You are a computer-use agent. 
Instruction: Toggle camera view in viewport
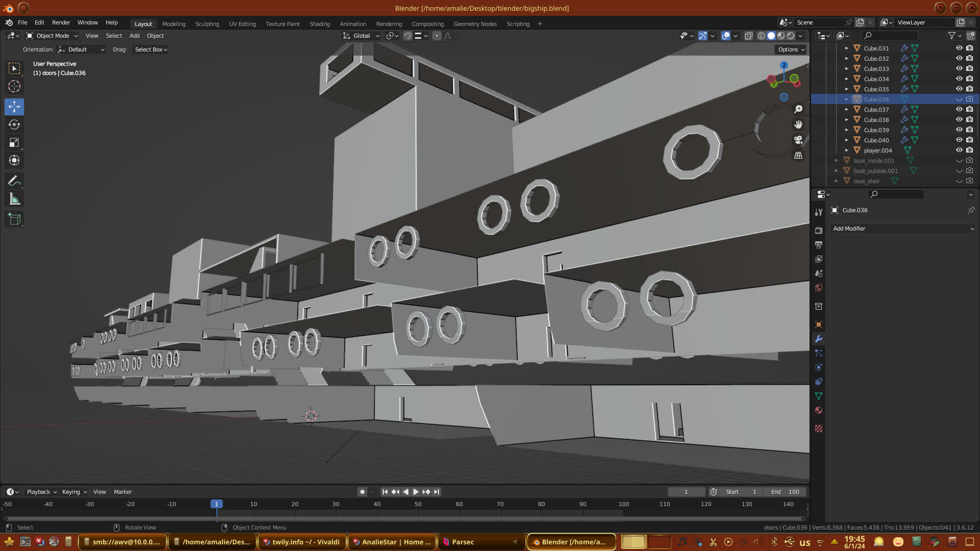pyautogui.click(x=798, y=140)
